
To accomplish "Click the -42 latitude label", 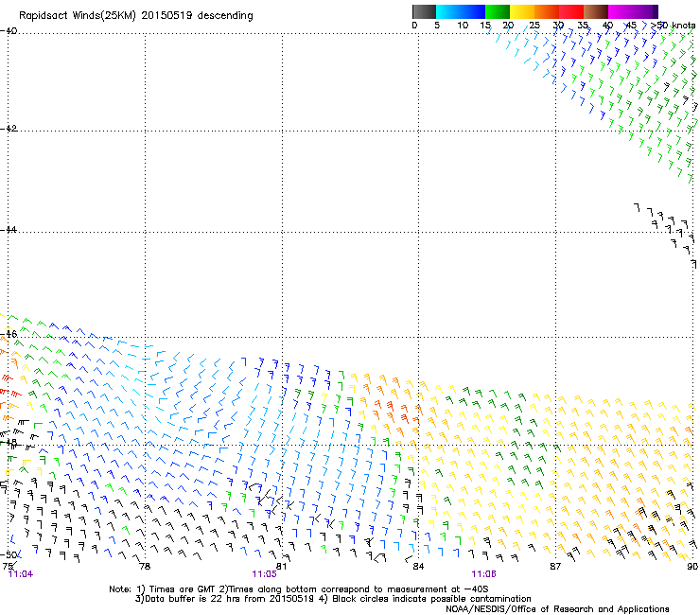I will tap(9, 129).
